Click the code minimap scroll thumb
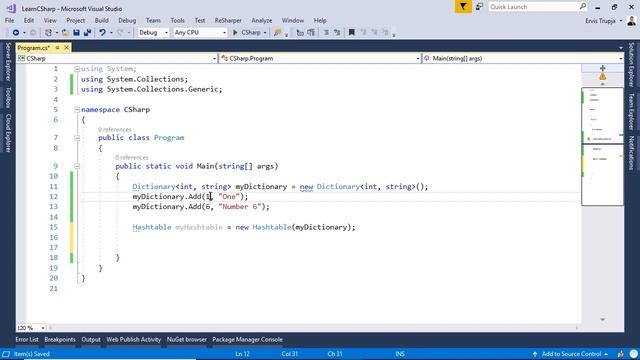 [x=602, y=146]
